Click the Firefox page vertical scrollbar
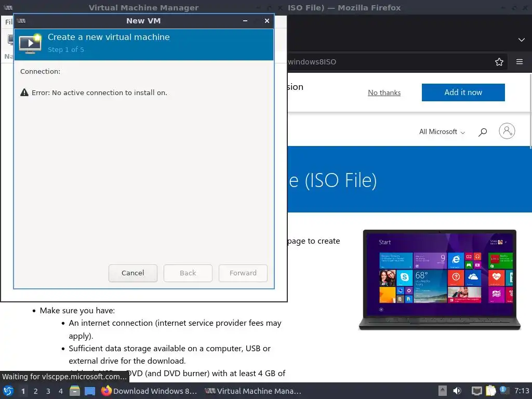The height and width of the screenshot is (399, 532). (530, 111)
